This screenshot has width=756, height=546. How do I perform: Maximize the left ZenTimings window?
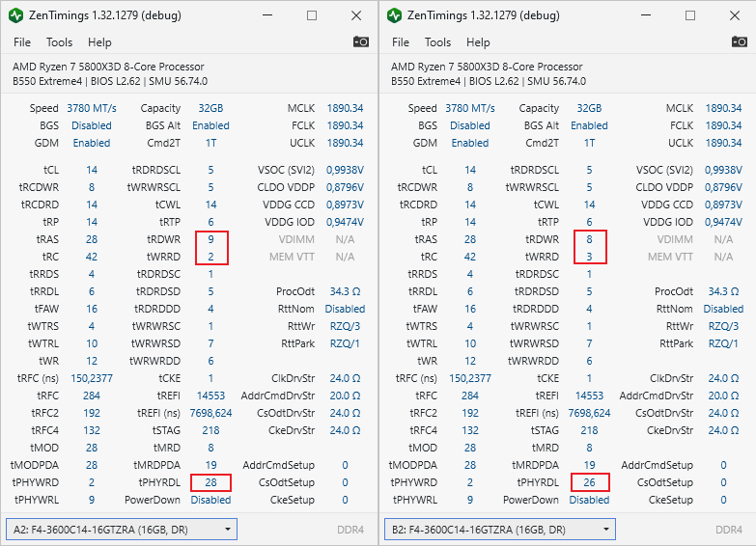coord(312,15)
